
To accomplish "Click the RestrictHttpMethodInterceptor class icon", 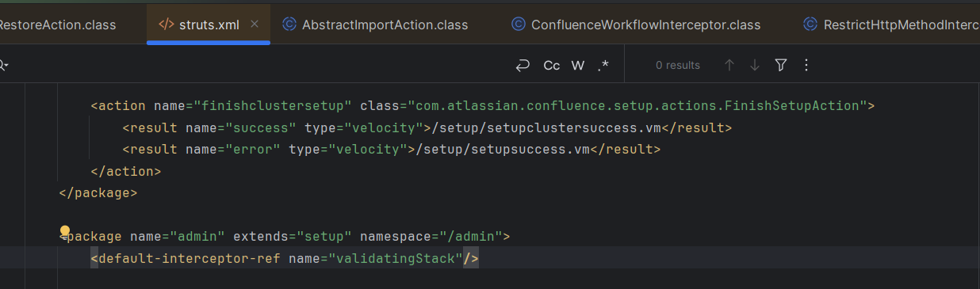I will pyautogui.click(x=810, y=25).
